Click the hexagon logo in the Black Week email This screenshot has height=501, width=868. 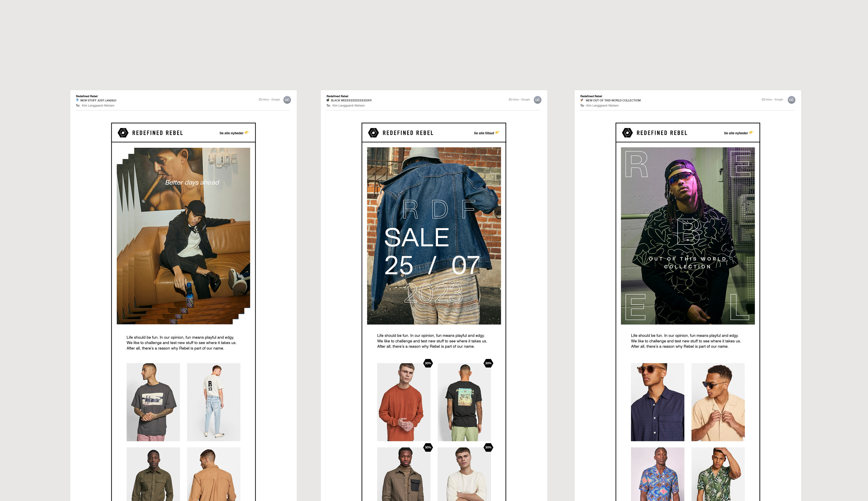pyautogui.click(x=373, y=133)
